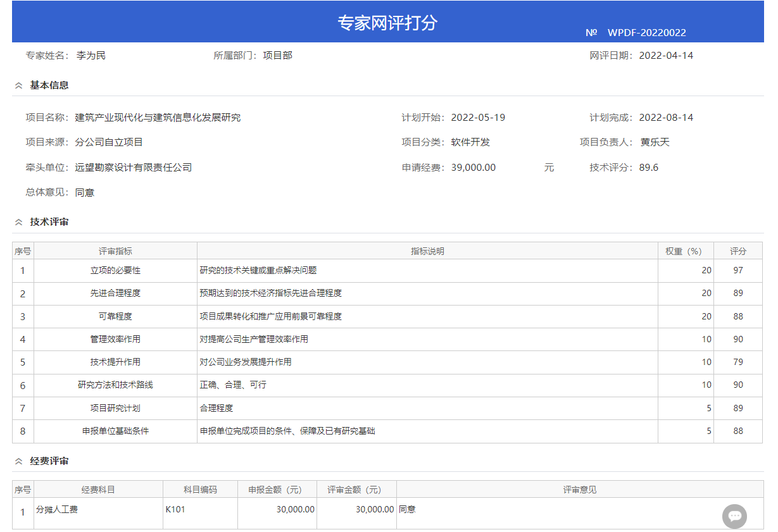Click description 研究的技术关键或重点解决问题

[258, 271]
